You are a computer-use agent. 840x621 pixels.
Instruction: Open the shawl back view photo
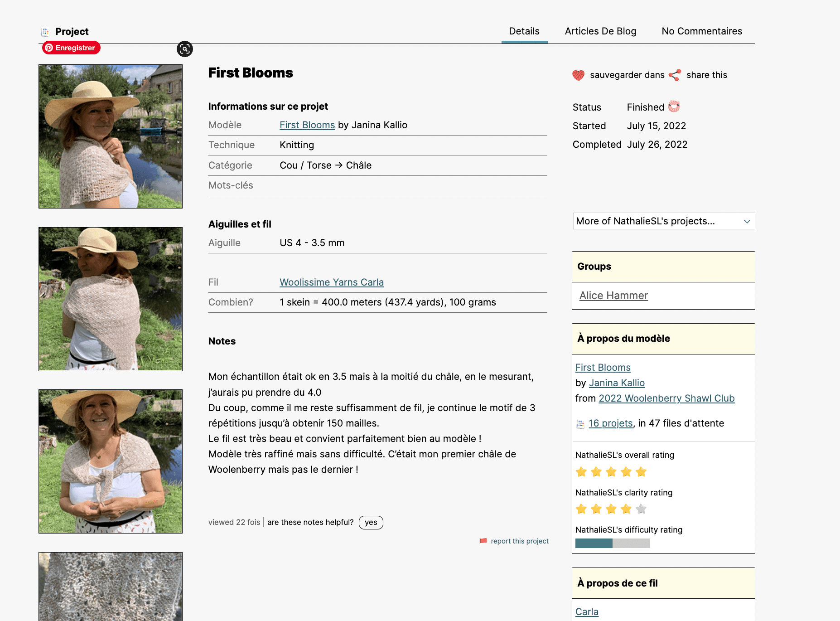pyautogui.click(x=111, y=299)
